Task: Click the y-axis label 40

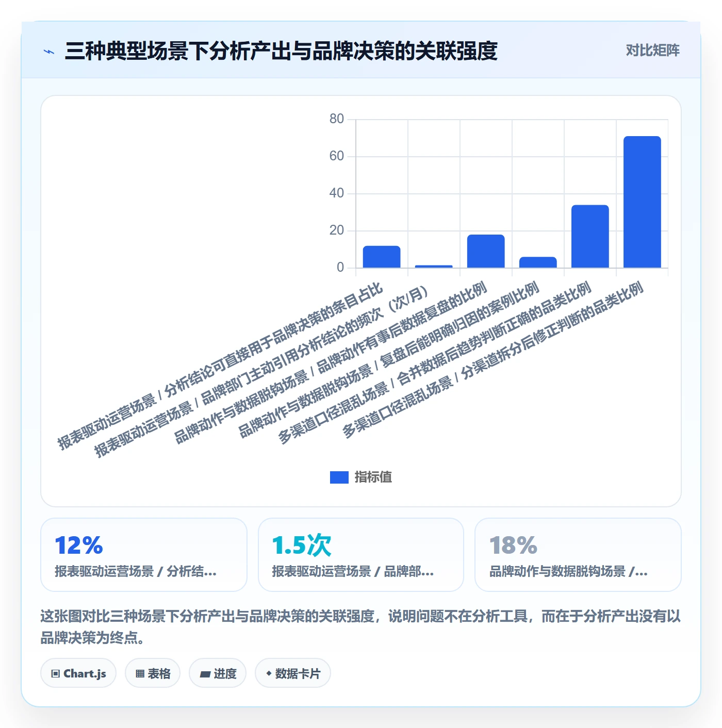Action: point(337,193)
